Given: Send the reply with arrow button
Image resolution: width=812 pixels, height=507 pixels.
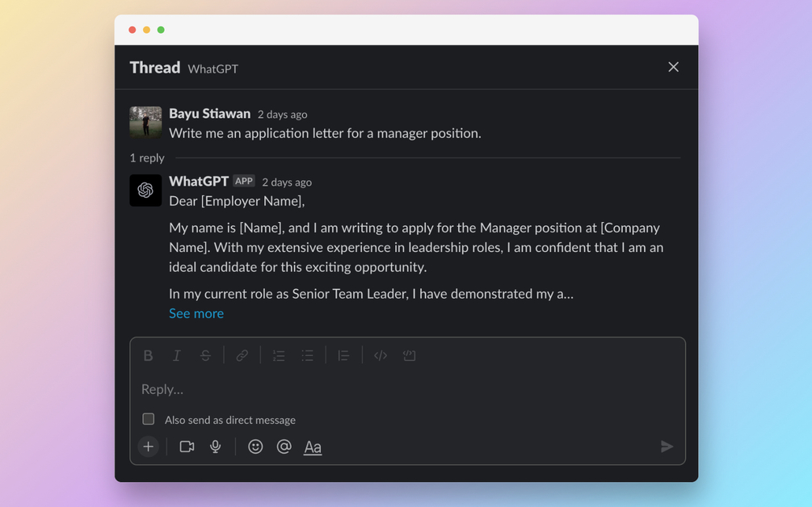Looking at the screenshot, I should click(667, 446).
